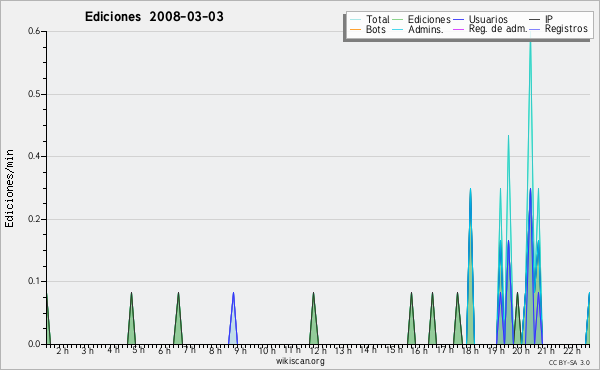Viewport: 600px width, 370px height.
Task: Click the '0.5' y-axis value
Action: [x=34, y=94]
